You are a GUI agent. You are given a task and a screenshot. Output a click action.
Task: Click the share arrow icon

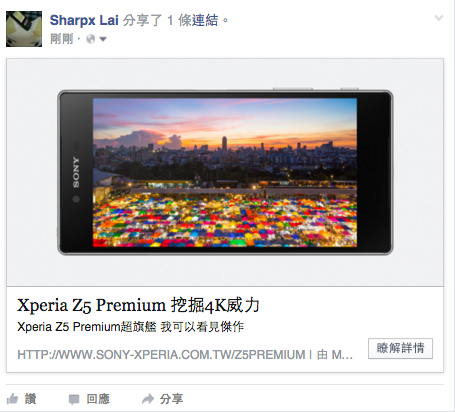[x=148, y=399]
